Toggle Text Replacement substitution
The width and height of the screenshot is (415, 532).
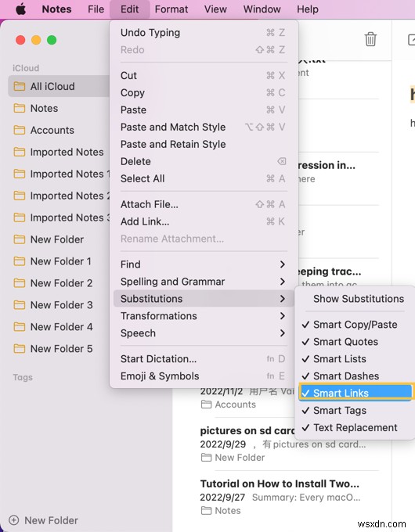point(354,428)
